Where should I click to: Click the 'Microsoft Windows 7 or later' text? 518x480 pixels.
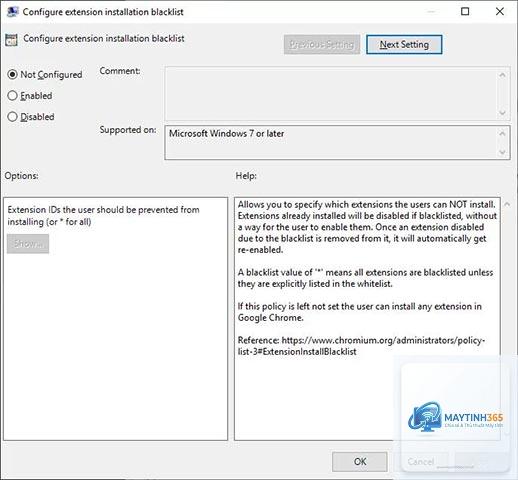[x=226, y=134]
